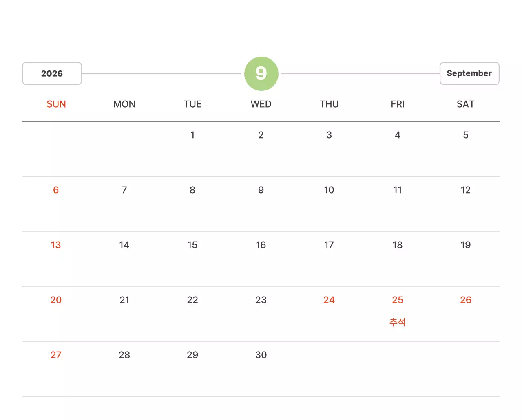Screen dimensions: 522x420
Task: Click Sunday the 27th
Action: click(x=56, y=355)
